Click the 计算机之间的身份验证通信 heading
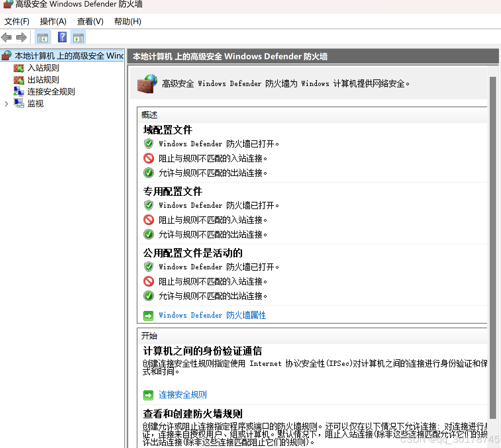This screenshot has width=501, height=448. coord(202,351)
